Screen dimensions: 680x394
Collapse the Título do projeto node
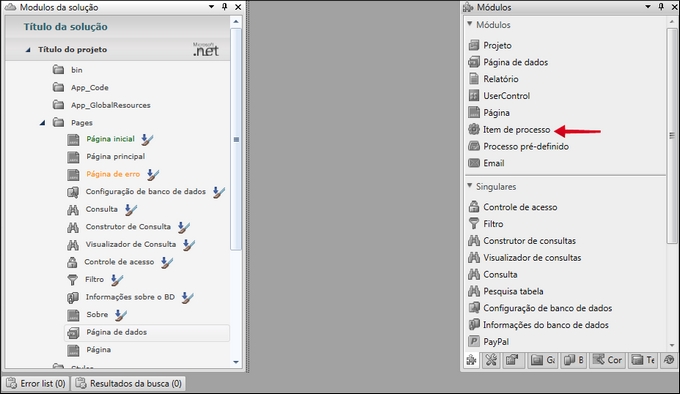28,50
